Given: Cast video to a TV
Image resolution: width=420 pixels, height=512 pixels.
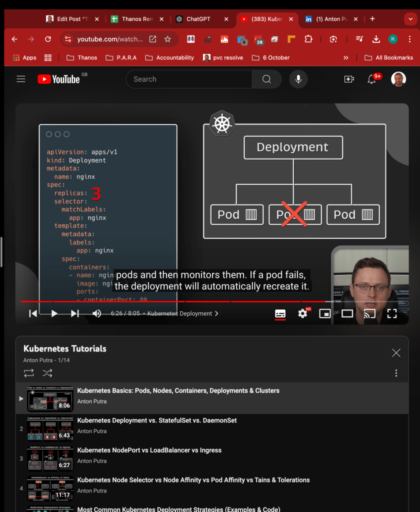Looking at the screenshot, I should (x=369, y=313).
